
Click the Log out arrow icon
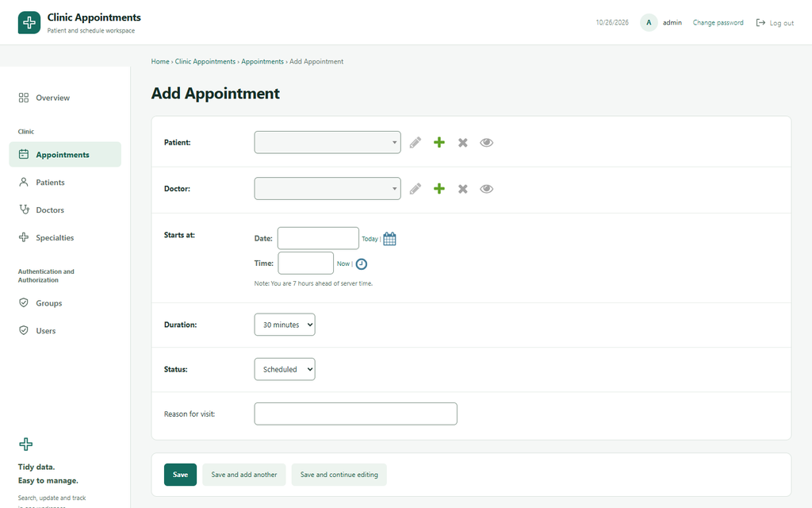[x=760, y=23]
